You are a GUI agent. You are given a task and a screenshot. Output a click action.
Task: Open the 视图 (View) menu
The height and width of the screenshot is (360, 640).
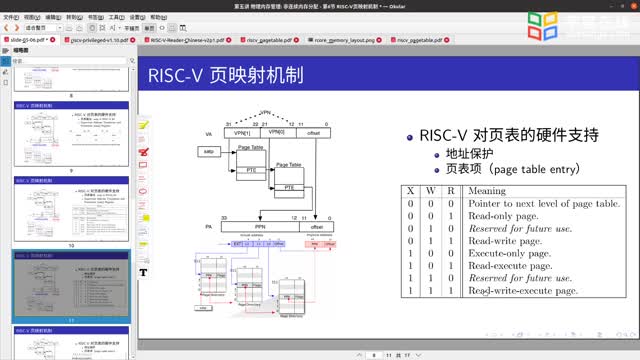32,17
